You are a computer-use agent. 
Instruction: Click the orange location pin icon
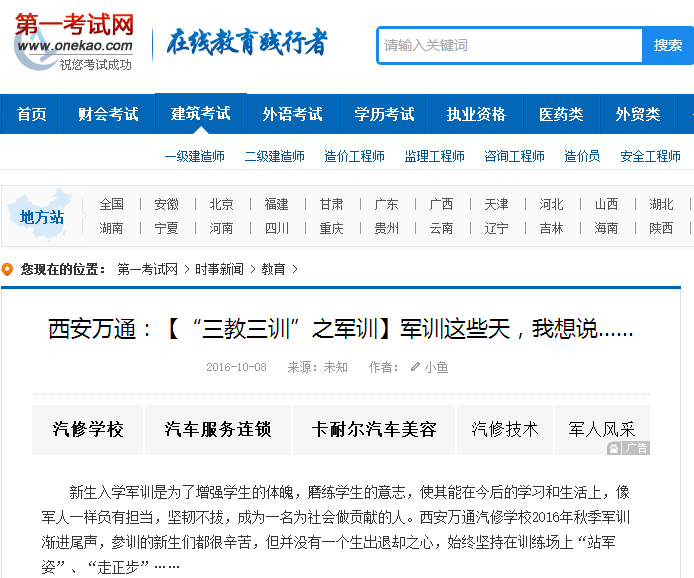8,269
